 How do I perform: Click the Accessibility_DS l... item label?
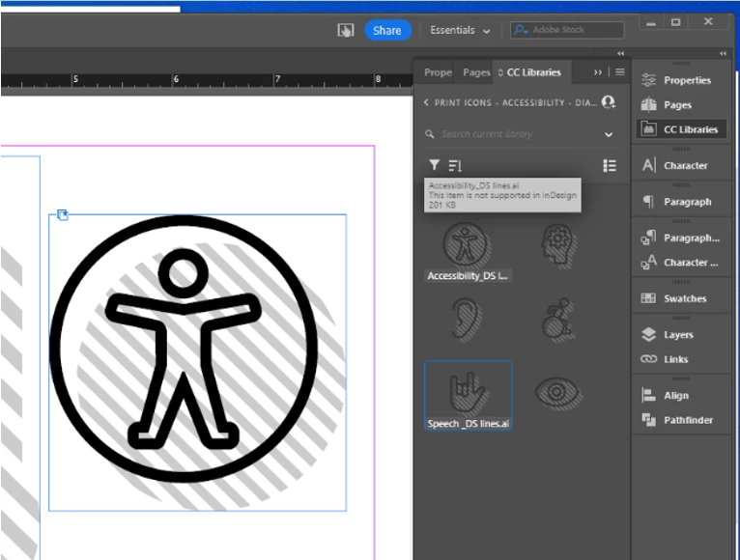click(468, 276)
